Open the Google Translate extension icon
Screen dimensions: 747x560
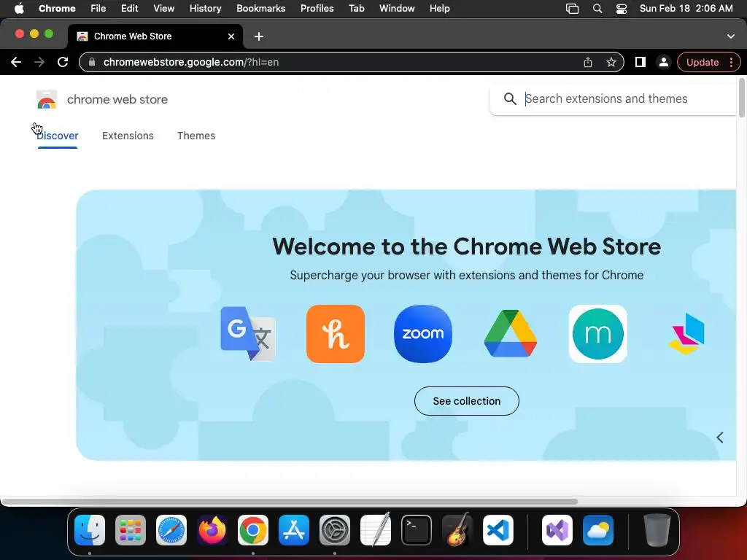(248, 333)
